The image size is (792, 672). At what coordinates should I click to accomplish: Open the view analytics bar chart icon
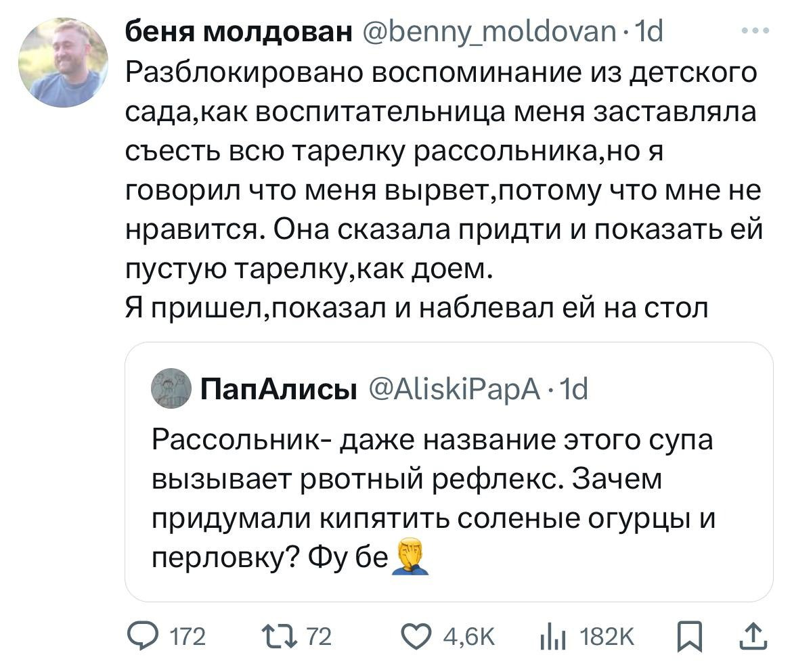pos(551,637)
